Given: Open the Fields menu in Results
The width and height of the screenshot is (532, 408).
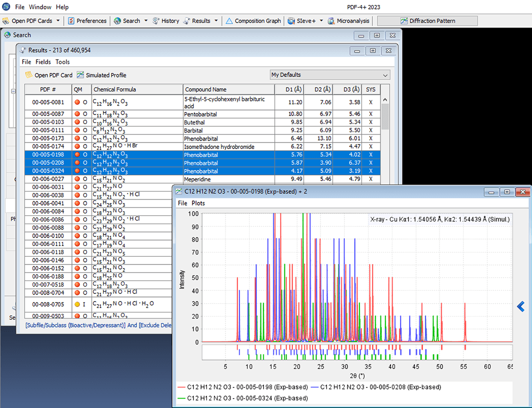Looking at the screenshot, I should [43, 61].
